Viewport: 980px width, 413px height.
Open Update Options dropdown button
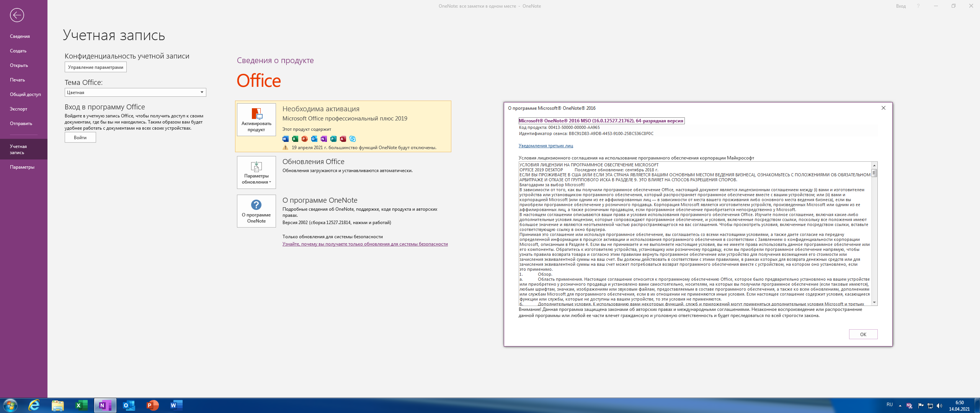tap(256, 172)
